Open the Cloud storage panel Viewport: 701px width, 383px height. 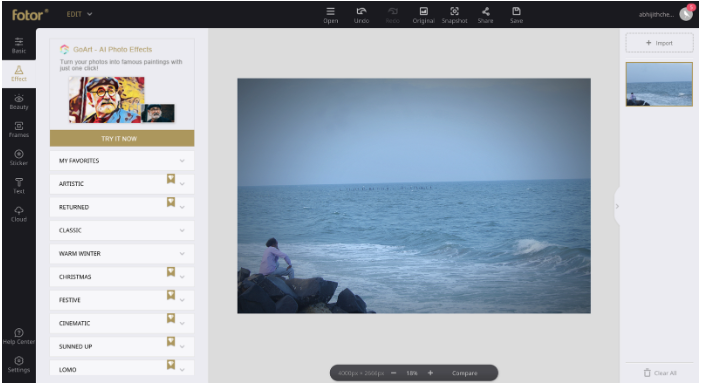click(x=19, y=214)
